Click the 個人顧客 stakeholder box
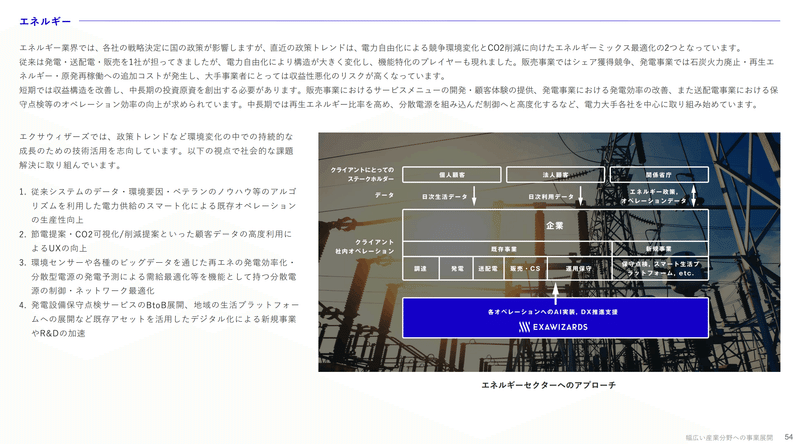The height and width of the screenshot is (444, 800). click(x=452, y=175)
